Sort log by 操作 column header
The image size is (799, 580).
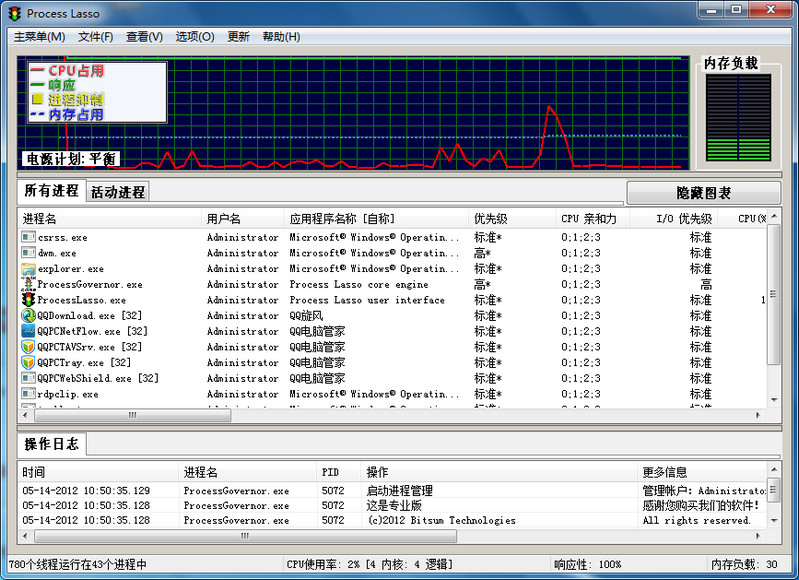pyautogui.click(x=499, y=472)
